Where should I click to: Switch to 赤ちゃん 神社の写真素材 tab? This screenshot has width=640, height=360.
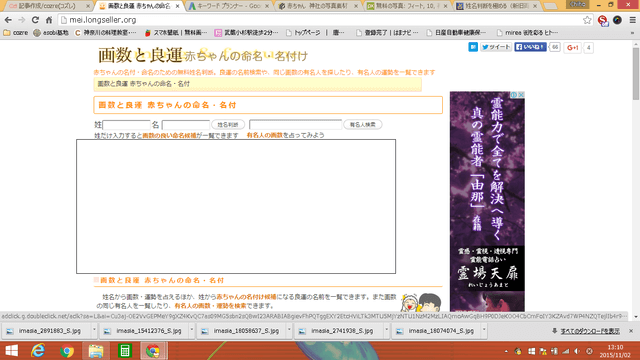318,6
